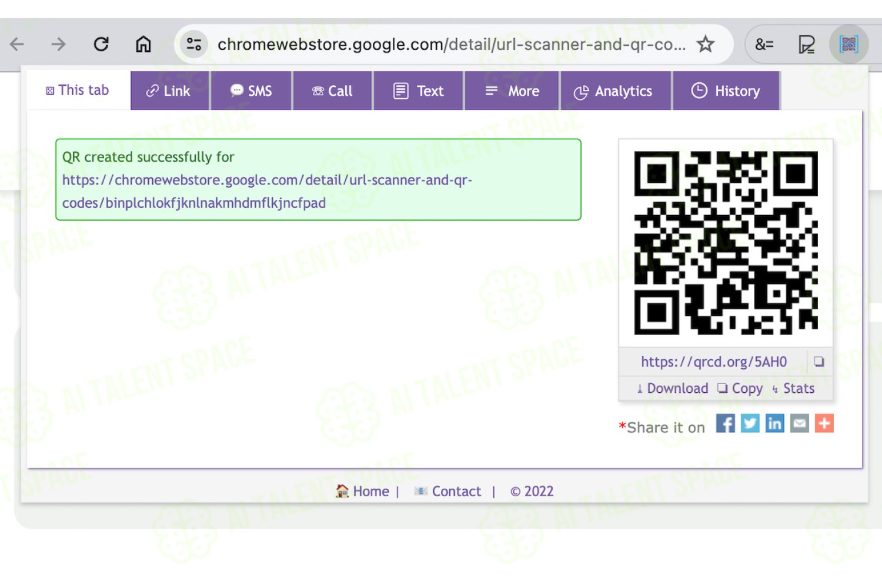Viewport: 882px width, 588px height.
Task: Open the https://qrcd.org/5AH0 short link
Action: coord(714,362)
